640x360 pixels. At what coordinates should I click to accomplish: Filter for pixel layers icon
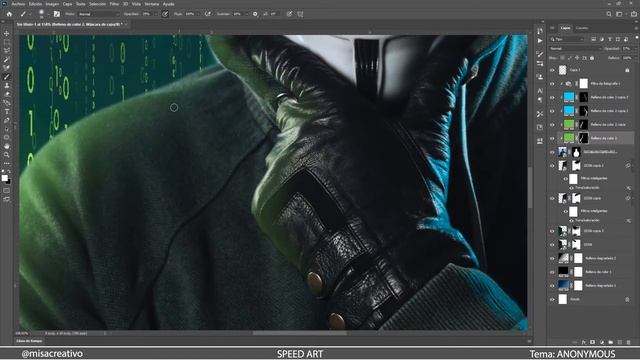[593, 39]
